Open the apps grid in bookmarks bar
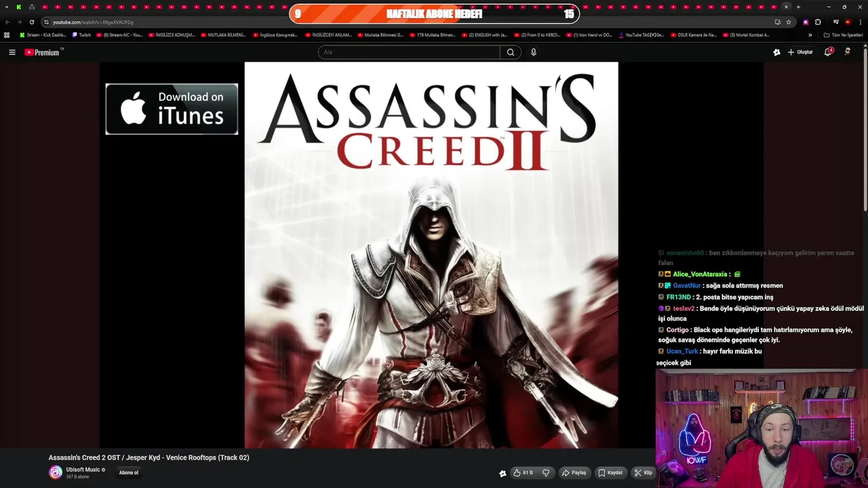Screen dimensions: 868x488 [x=7, y=35]
